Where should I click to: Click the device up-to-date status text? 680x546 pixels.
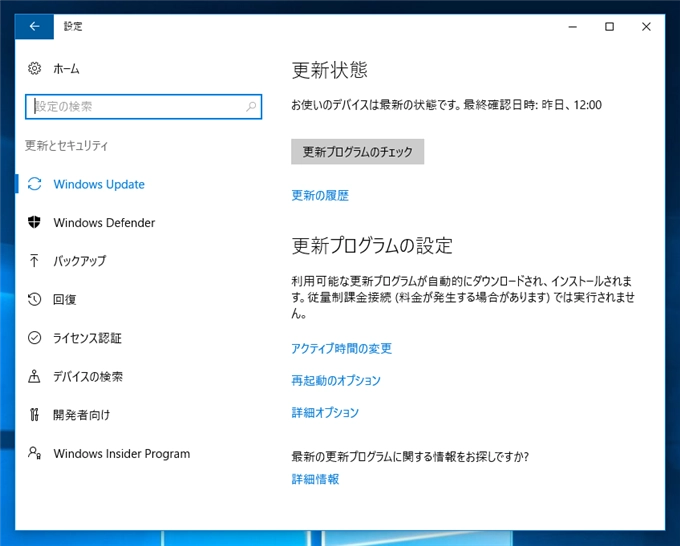pos(446,105)
